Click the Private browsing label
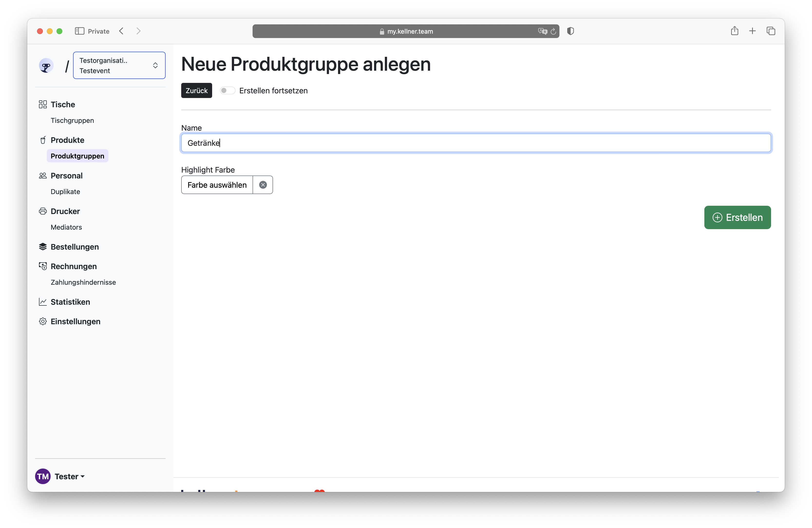This screenshot has height=528, width=812. (x=99, y=31)
